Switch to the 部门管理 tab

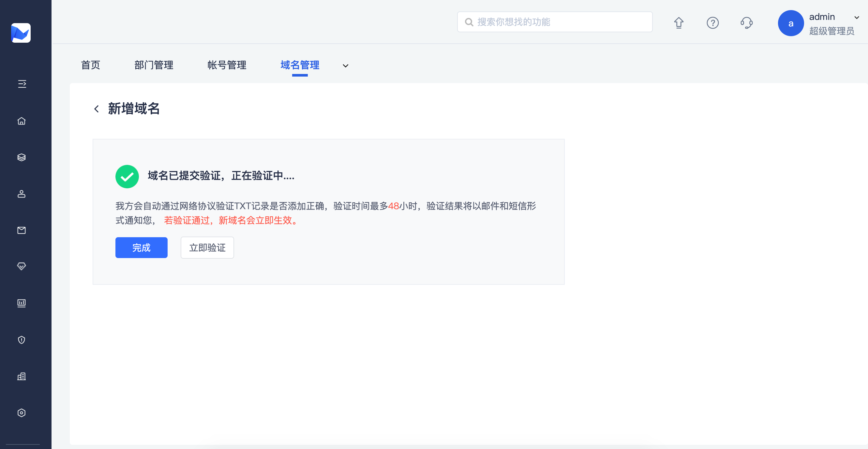154,65
